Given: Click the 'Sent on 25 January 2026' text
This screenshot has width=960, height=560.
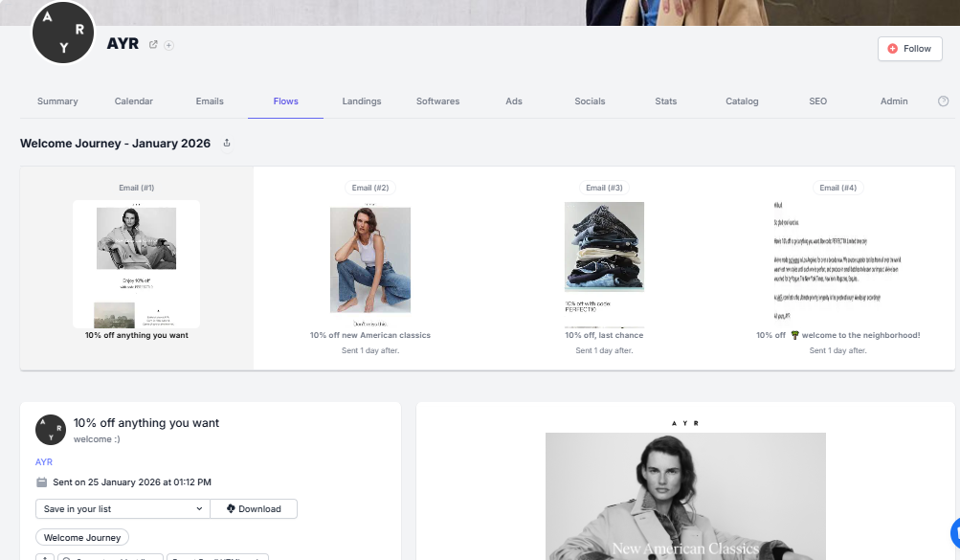Looking at the screenshot, I should point(132,482).
